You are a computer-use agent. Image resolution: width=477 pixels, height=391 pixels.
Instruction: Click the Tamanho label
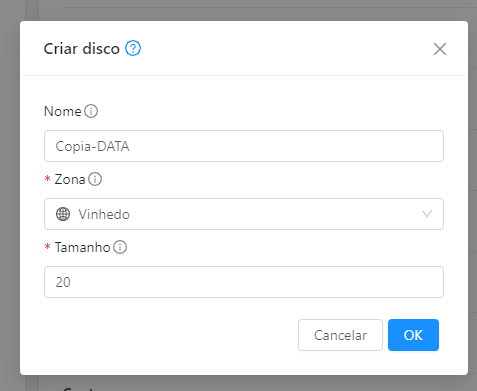click(83, 247)
